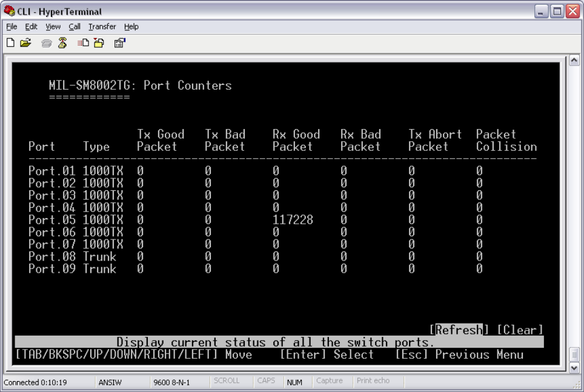This screenshot has height=392, width=584.
Task: Click the Disconnect phone toolbar icon
Action: (62, 43)
